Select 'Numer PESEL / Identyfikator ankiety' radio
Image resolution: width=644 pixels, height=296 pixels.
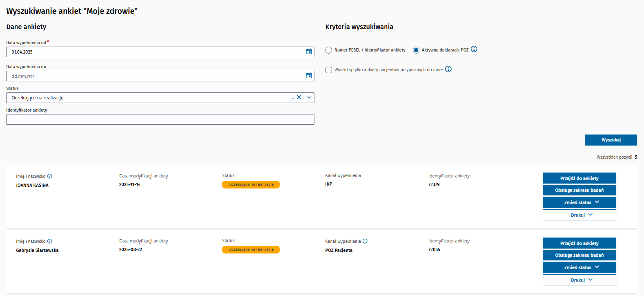[329, 50]
